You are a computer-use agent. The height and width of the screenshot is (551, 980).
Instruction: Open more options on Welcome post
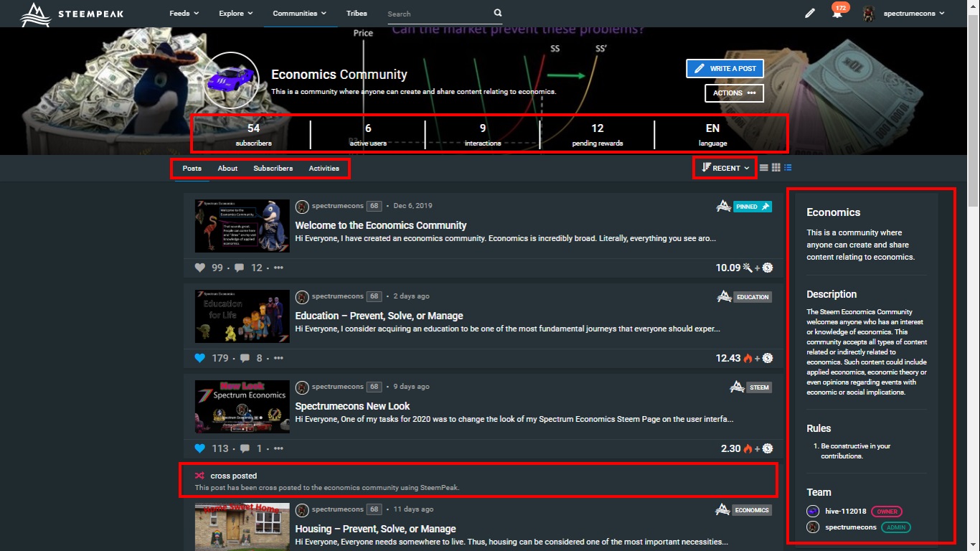pyautogui.click(x=278, y=268)
